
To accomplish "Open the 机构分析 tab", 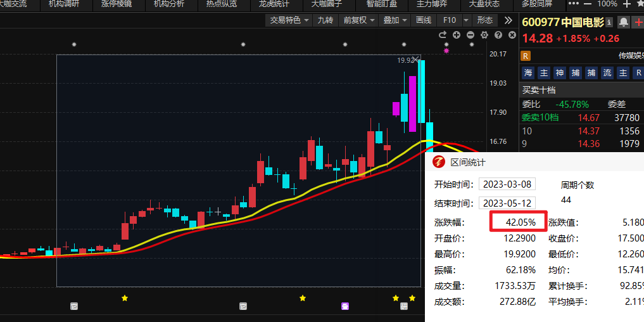I will coord(169,4).
